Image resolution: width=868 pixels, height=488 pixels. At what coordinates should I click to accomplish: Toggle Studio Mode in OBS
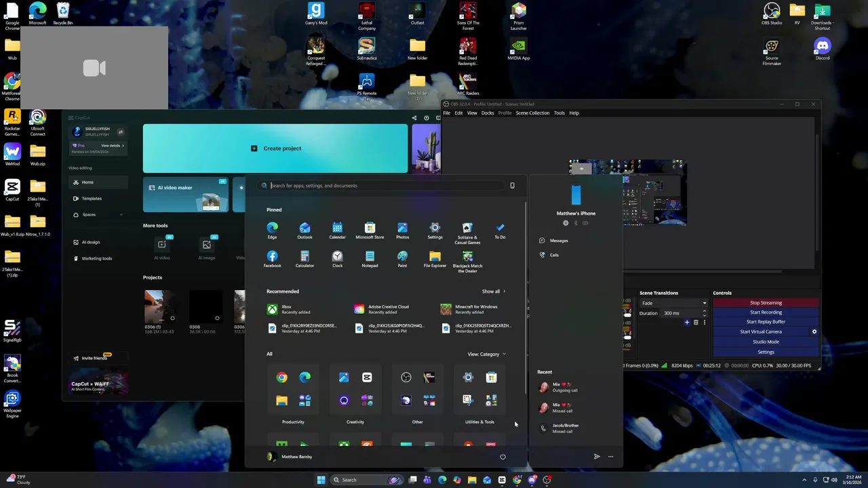(x=766, y=342)
